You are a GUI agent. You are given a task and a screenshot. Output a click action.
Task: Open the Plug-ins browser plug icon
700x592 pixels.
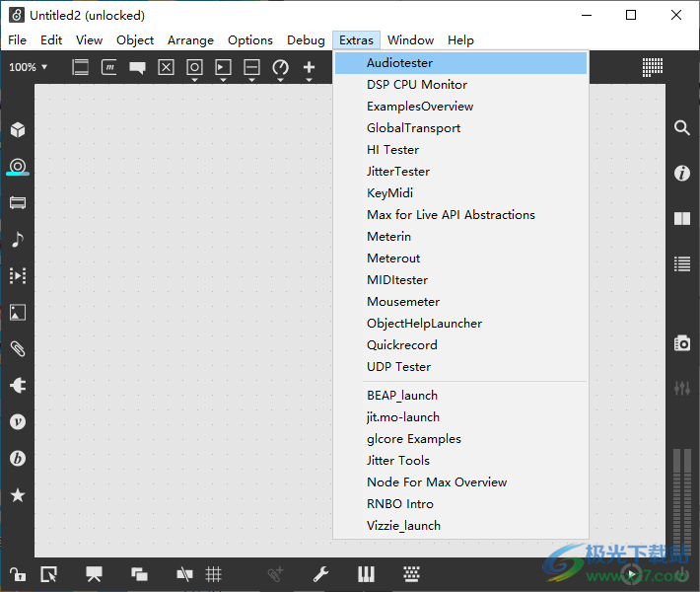(x=17, y=386)
